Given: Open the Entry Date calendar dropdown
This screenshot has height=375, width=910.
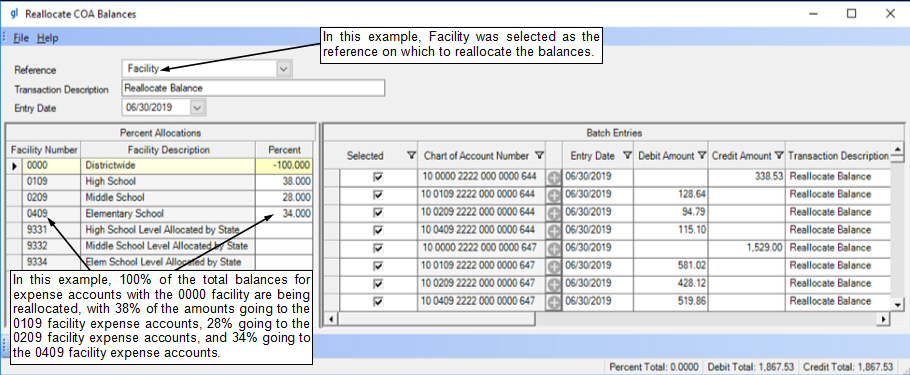Looking at the screenshot, I should pyautogui.click(x=198, y=107).
